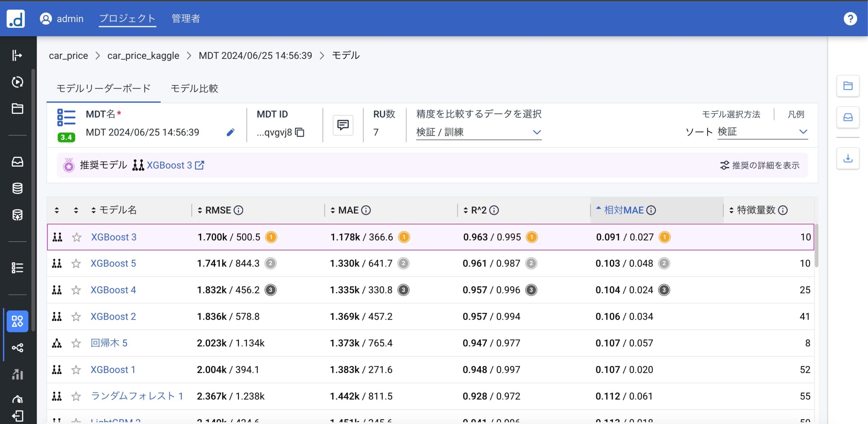This screenshot has height=424, width=868.
Task: Click the pencil icon to edit MDT name
Action: pos(231,132)
